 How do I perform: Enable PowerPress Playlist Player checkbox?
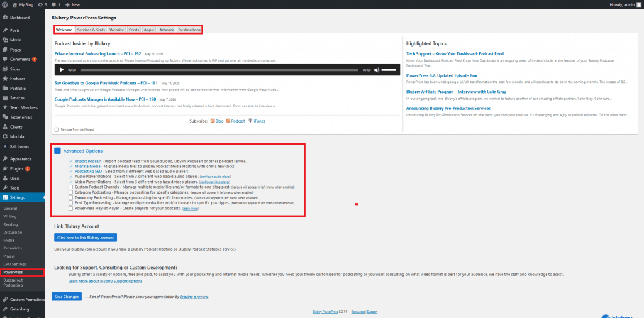(71, 208)
